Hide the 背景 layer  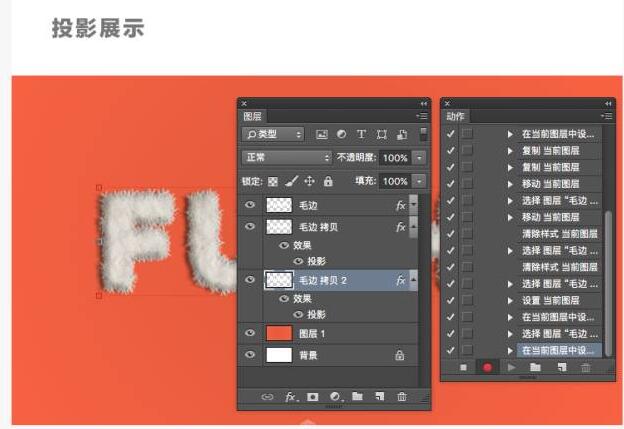tap(250, 354)
